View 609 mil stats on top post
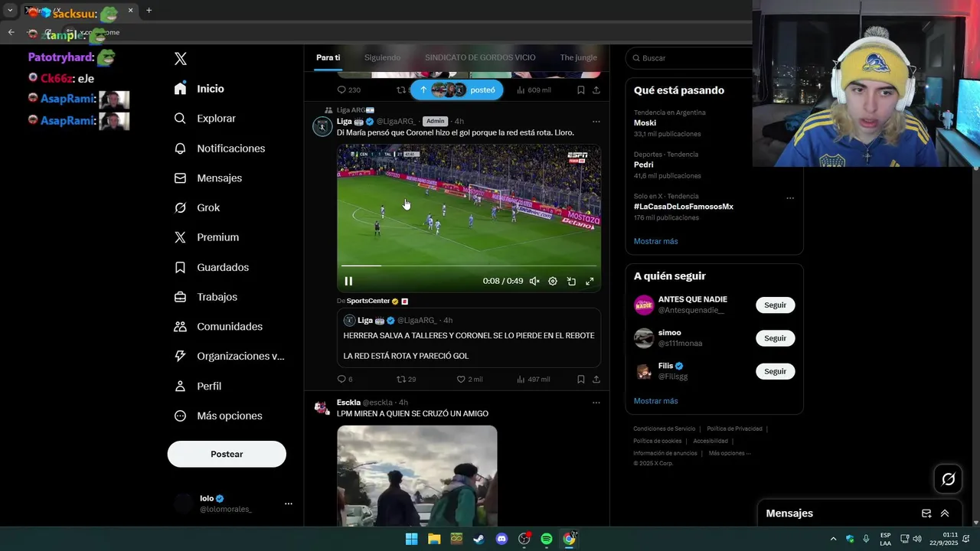Viewport: 980px width, 551px height. tap(534, 90)
